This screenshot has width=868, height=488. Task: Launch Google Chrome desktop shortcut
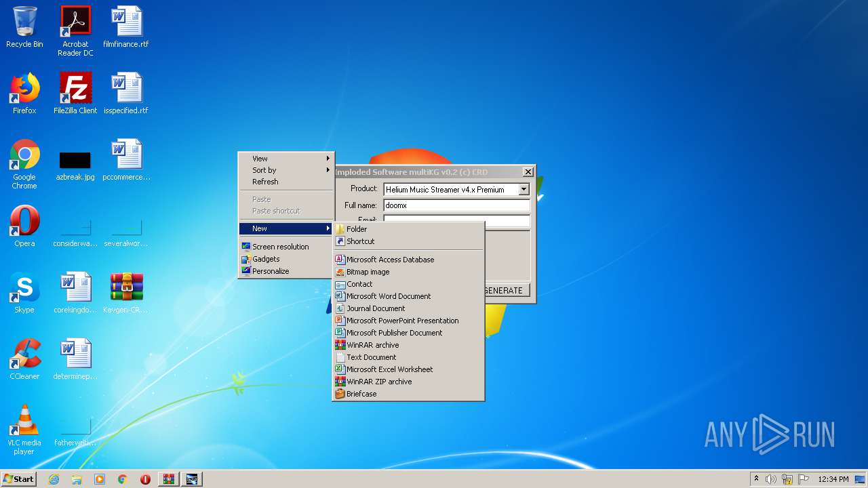[x=24, y=164]
